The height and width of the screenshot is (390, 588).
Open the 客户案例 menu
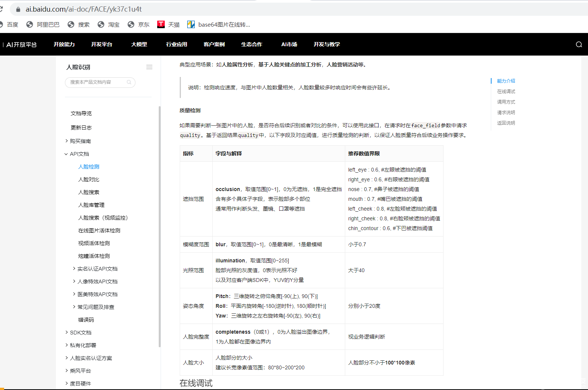(x=214, y=44)
